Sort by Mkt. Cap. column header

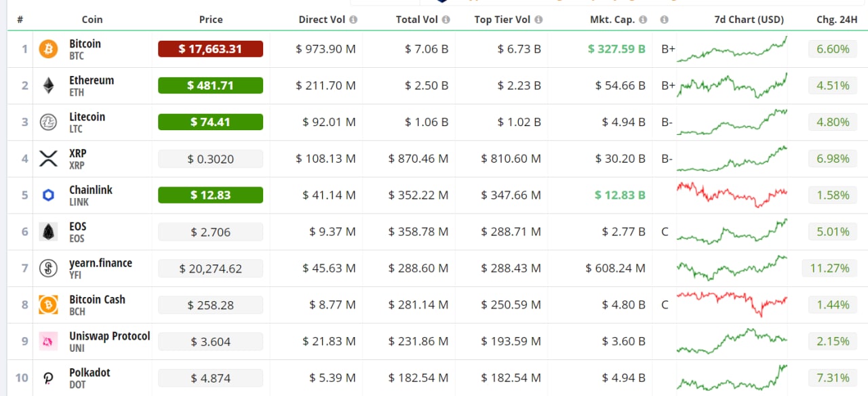[x=612, y=20]
